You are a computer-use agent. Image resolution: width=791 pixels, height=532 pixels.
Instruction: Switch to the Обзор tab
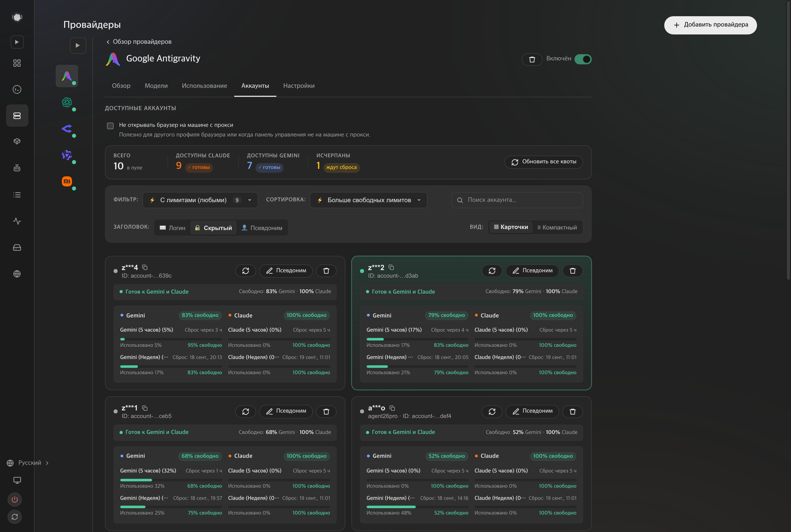121,86
